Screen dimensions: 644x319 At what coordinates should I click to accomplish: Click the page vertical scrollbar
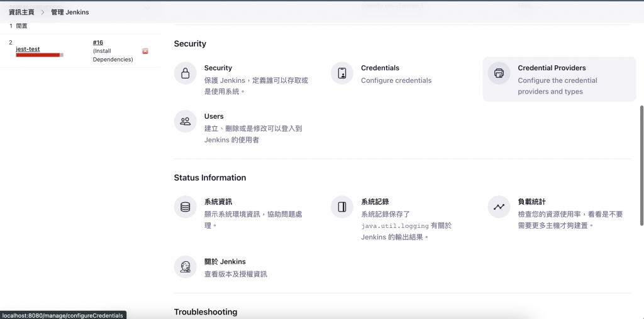641,165
